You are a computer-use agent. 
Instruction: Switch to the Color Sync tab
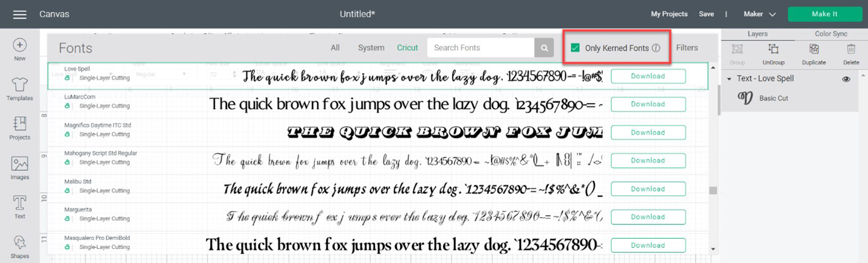(831, 34)
